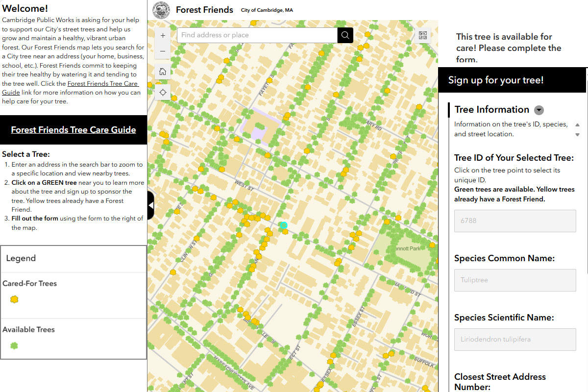This screenshot has width=588, height=392.
Task: Collapse the Tree Information section
Action: click(539, 110)
